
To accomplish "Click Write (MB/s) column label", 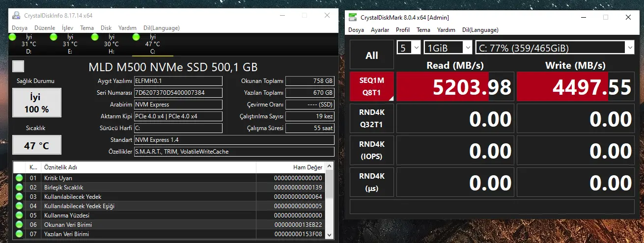I will point(575,65).
